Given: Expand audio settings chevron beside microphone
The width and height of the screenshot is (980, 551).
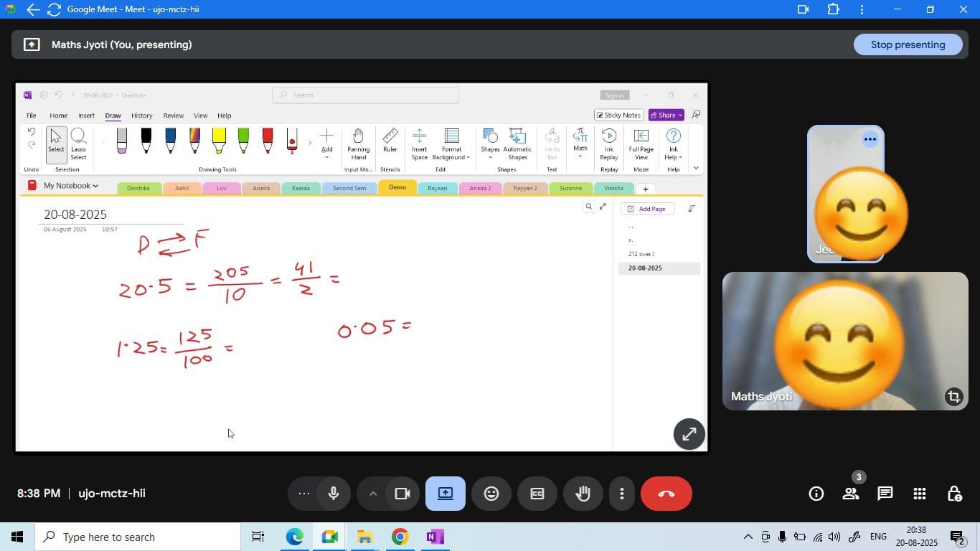Looking at the screenshot, I should (x=373, y=494).
